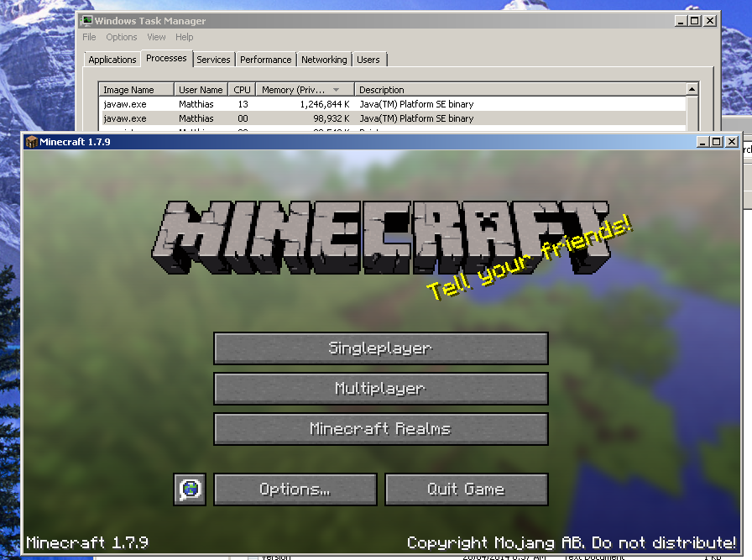Sort processes by User Name column
This screenshot has width=752, height=560.
(201, 90)
